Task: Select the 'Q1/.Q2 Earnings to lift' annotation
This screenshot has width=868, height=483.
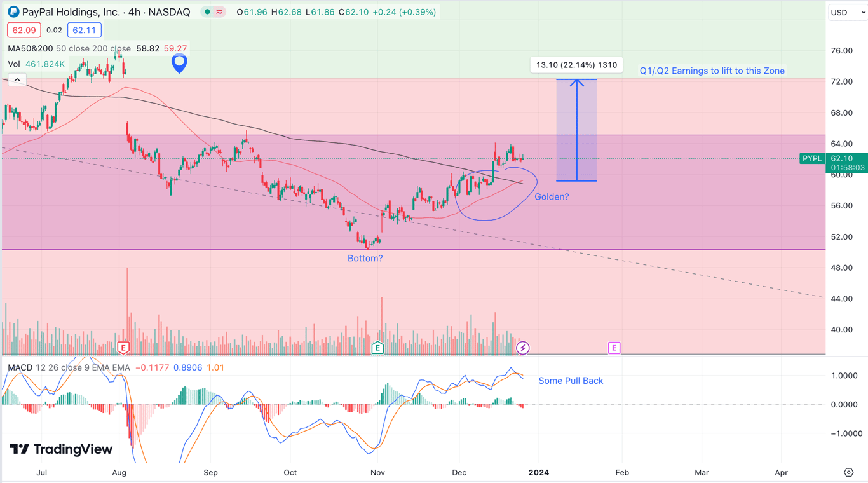Action: coord(712,71)
